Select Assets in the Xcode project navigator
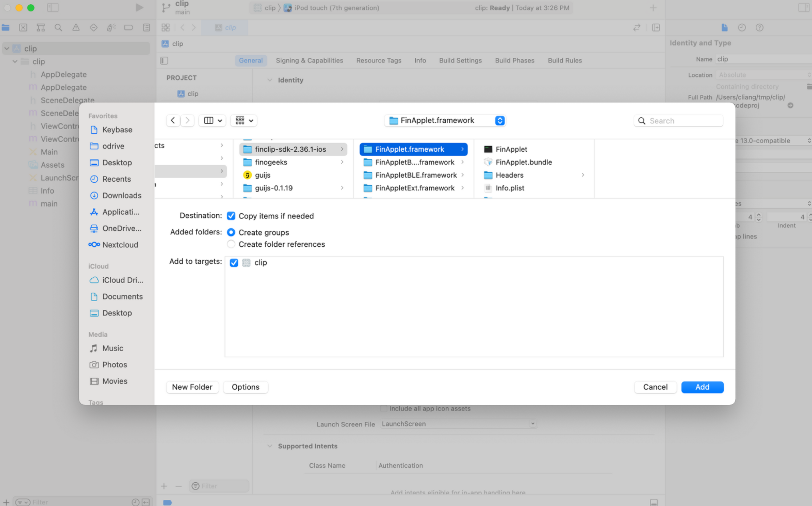This screenshot has width=812, height=506. click(x=53, y=165)
